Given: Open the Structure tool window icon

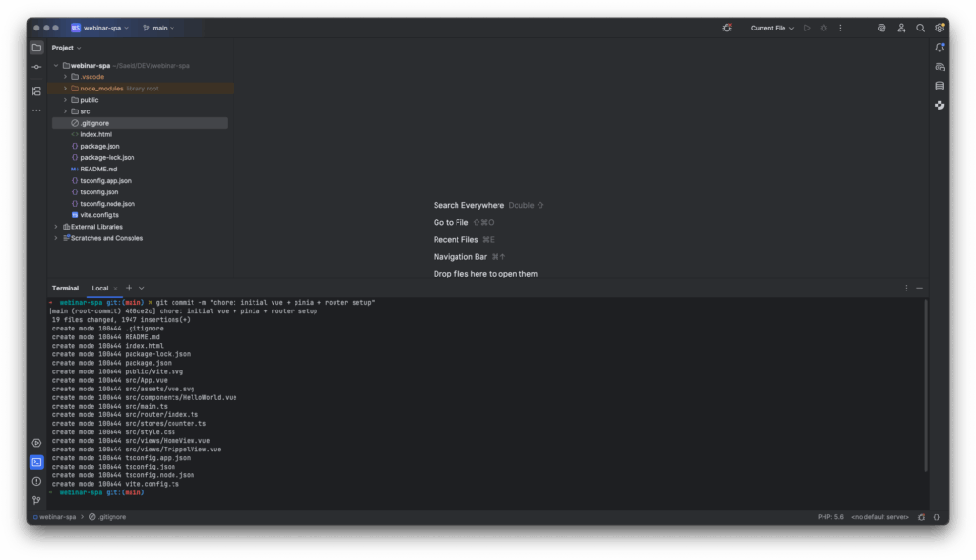Looking at the screenshot, I should coord(36,91).
